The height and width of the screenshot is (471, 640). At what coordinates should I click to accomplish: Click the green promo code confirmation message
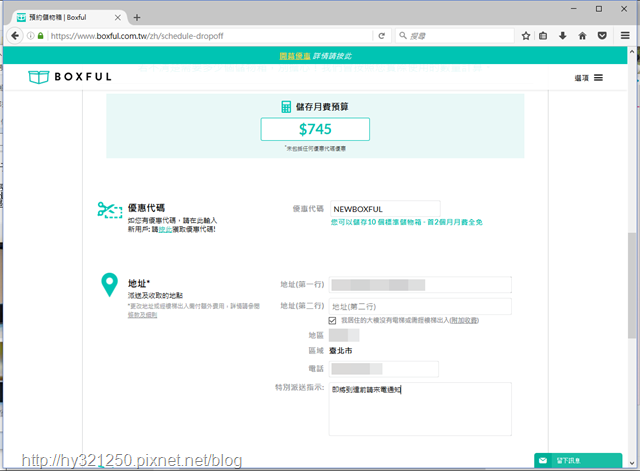click(x=407, y=222)
